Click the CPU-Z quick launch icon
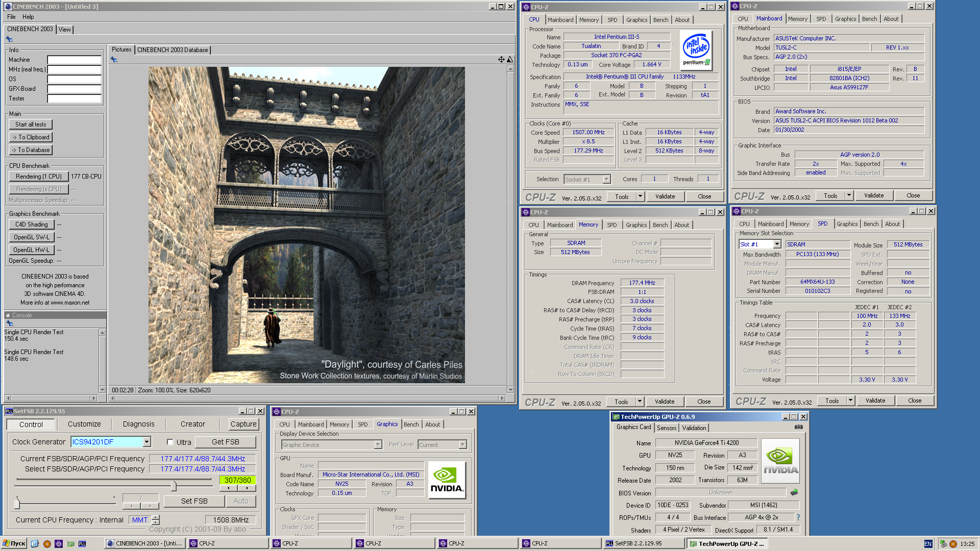The width and height of the screenshot is (980, 551). (59, 544)
